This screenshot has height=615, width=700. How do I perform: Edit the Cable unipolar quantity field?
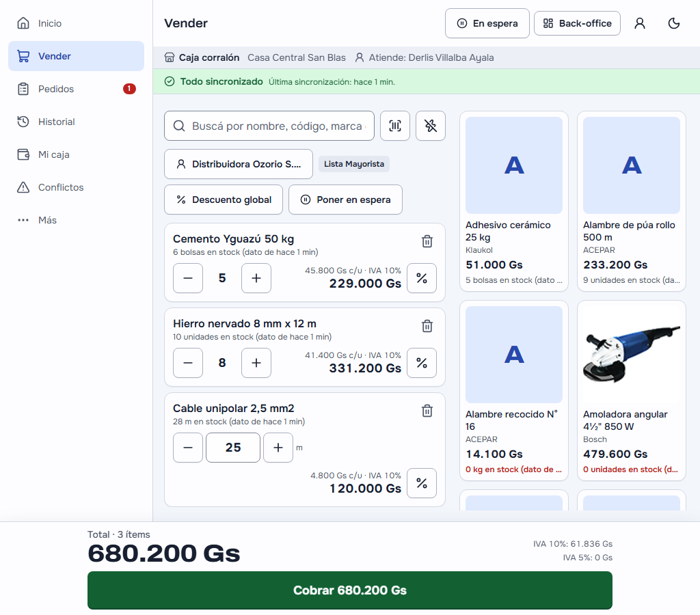pos(233,448)
